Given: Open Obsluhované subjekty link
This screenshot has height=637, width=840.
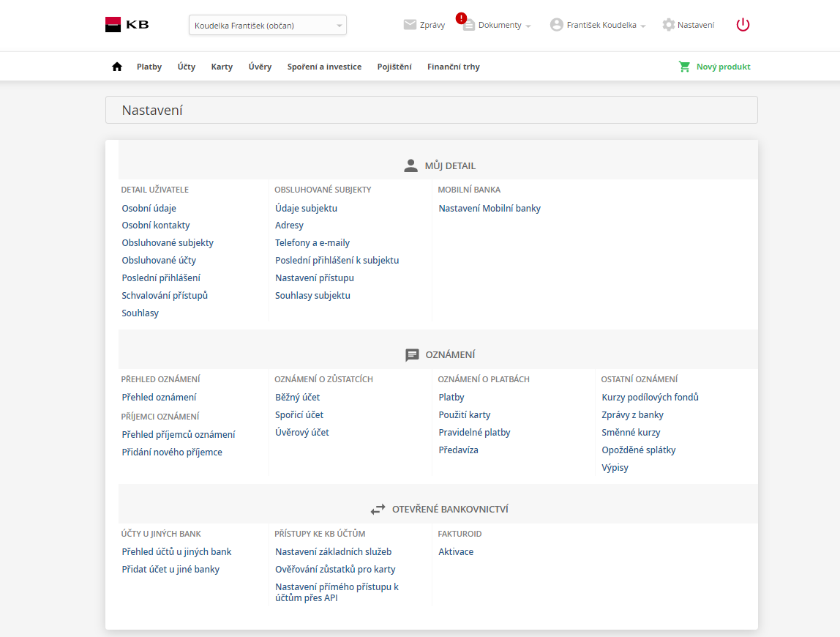Looking at the screenshot, I should click(x=167, y=243).
